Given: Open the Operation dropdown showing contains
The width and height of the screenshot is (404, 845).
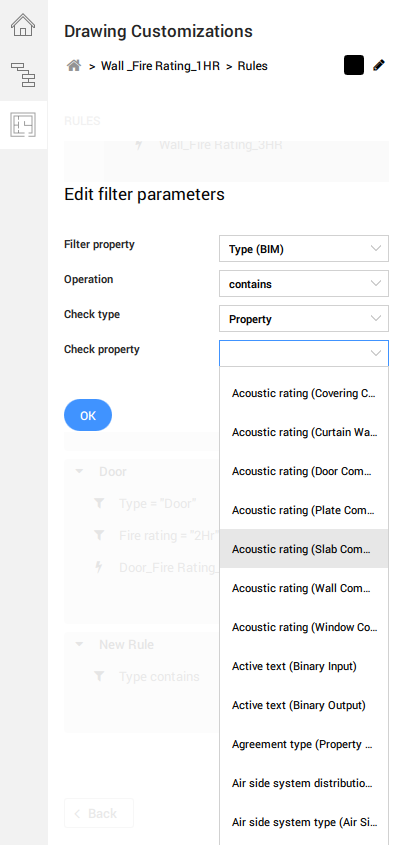Looking at the screenshot, I should click(304, 283).
